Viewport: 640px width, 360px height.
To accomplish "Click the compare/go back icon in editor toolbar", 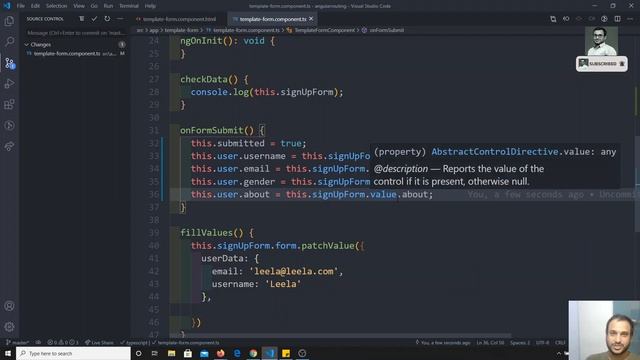I will (x=566, y=19).
